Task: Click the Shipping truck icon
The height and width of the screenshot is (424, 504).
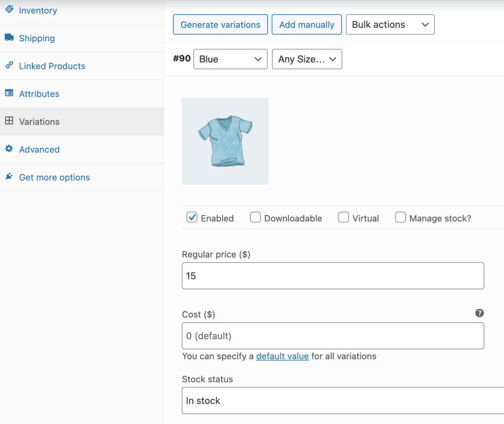Action: (9, 38)
